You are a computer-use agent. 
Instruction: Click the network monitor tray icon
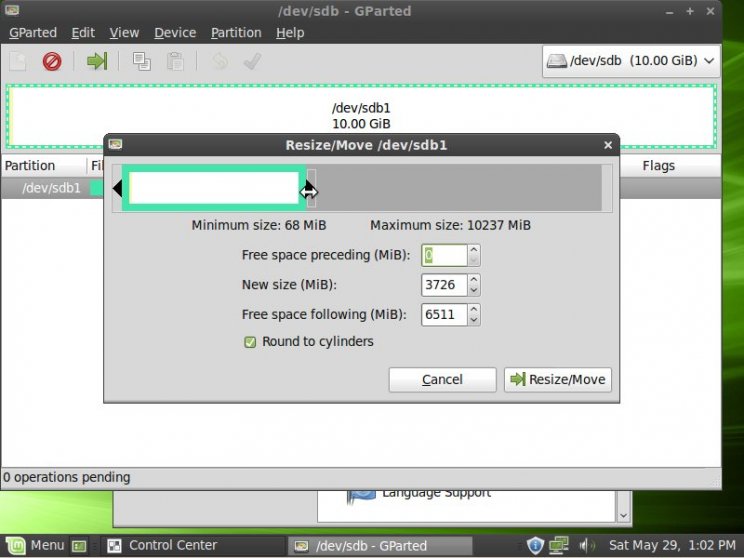coord(558,546)
